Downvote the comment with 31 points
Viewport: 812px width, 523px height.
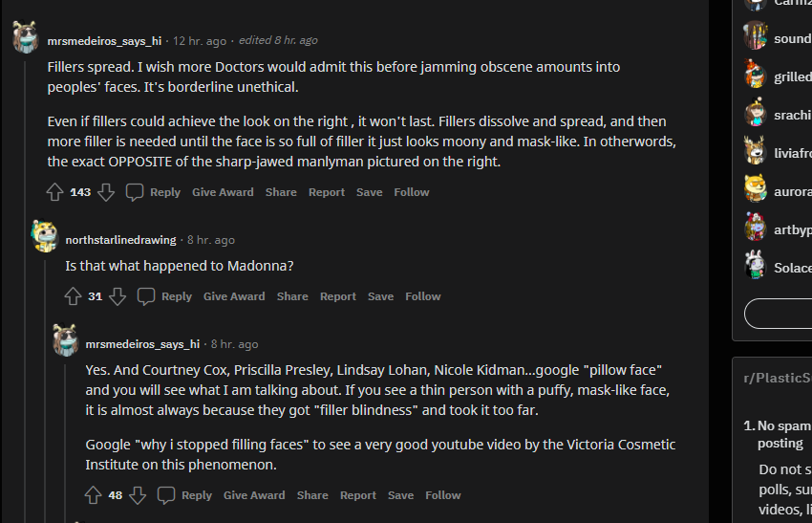(118, 296)
